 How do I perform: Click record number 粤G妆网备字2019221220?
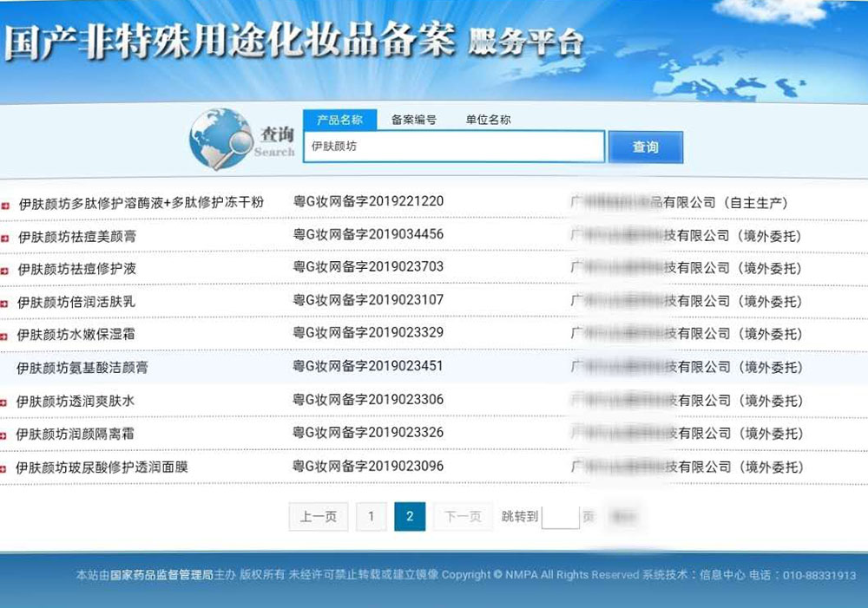click(x=368, y=201)
